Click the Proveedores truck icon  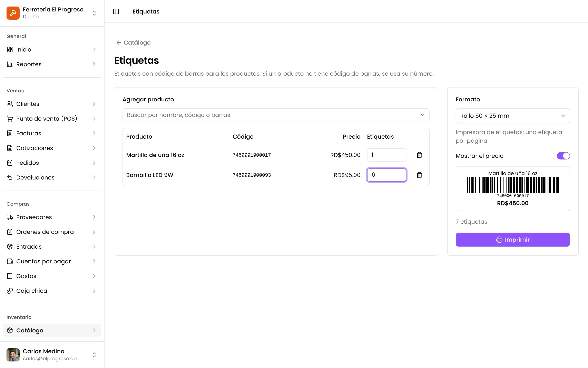[10, 217]
